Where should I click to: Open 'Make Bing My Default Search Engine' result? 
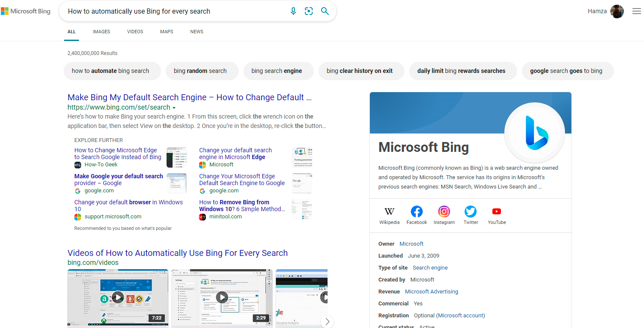pyautogui.click(x=190, y=97)
